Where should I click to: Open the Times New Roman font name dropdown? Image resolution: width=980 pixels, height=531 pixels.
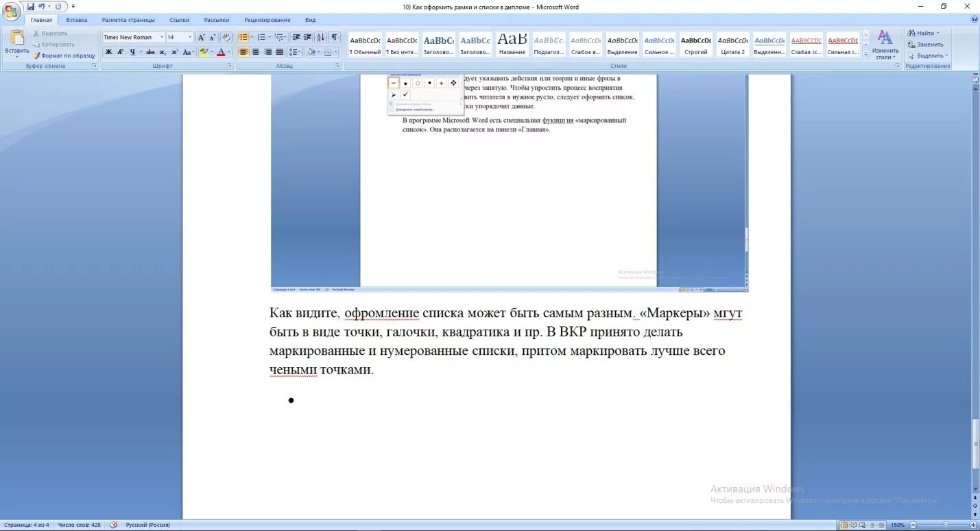162,38
